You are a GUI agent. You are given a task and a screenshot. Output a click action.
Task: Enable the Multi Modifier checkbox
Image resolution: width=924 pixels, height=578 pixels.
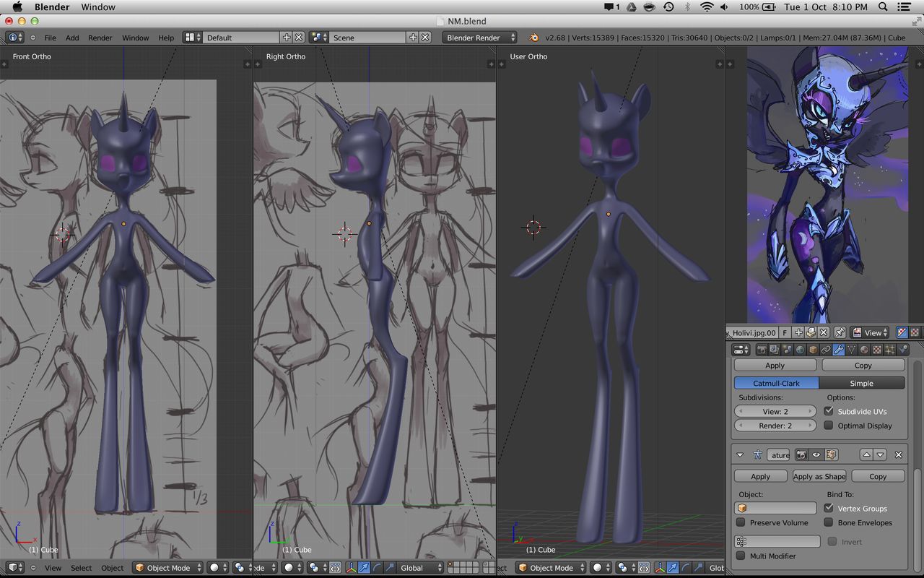click(741, 556)
